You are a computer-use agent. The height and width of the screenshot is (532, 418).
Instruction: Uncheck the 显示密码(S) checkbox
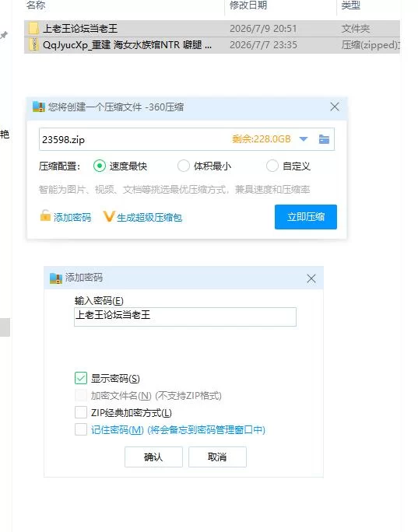click(81, 378)
